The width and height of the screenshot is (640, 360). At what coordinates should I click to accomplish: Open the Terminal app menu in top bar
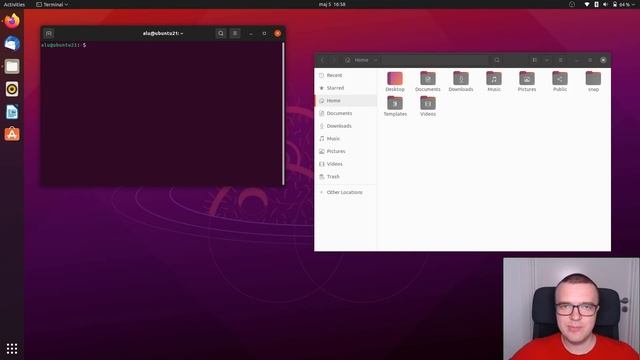click(52, 4)
